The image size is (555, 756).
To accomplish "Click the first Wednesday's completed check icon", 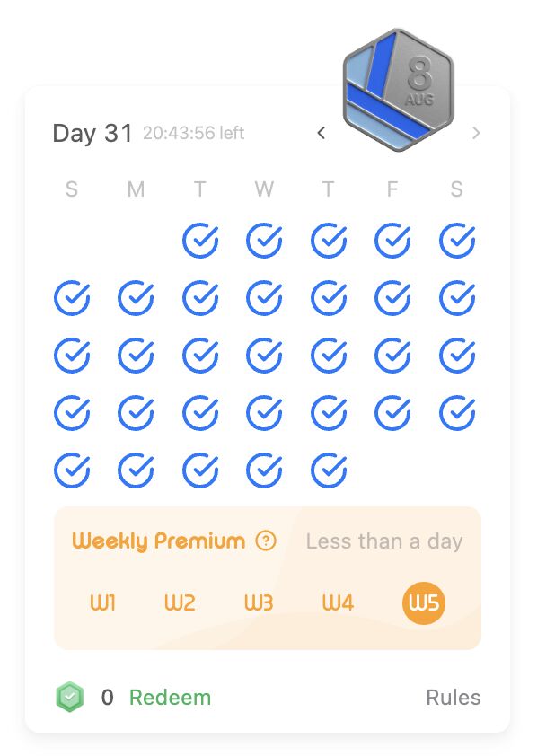I will click(264, 240).
